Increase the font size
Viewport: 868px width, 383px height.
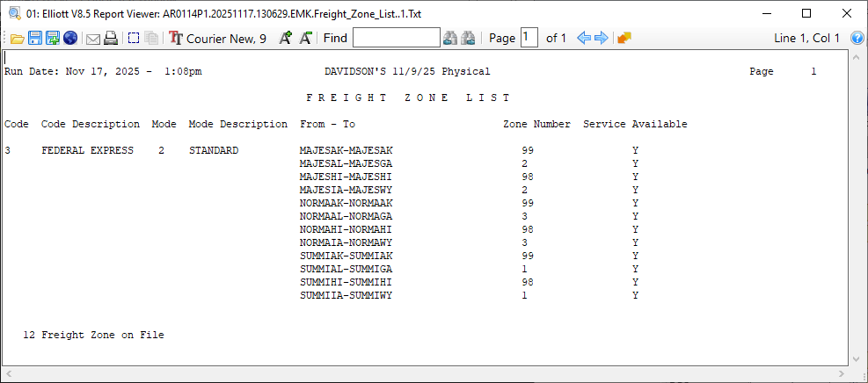pos(285,38)
